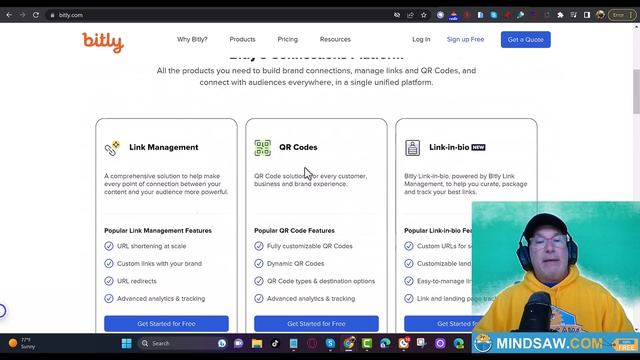Open the Chrome extensions puzzle icon
640x360 pixels.
coord(560,15)
